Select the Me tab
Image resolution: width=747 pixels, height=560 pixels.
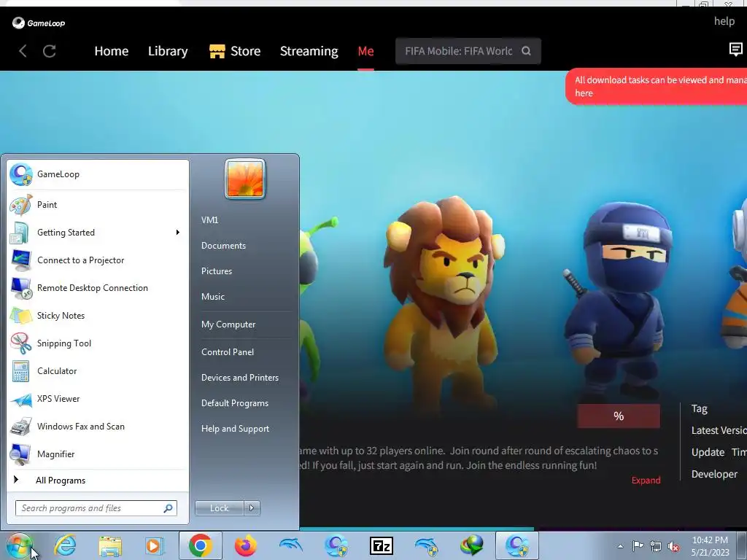coord(366,51)
